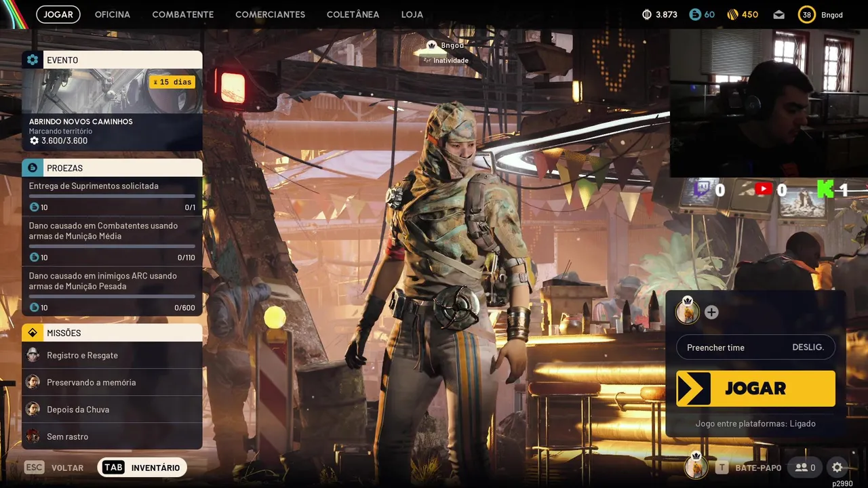Select the Munição Pesada ARC feat
The image size is (868, 488).
pos(112,291)
